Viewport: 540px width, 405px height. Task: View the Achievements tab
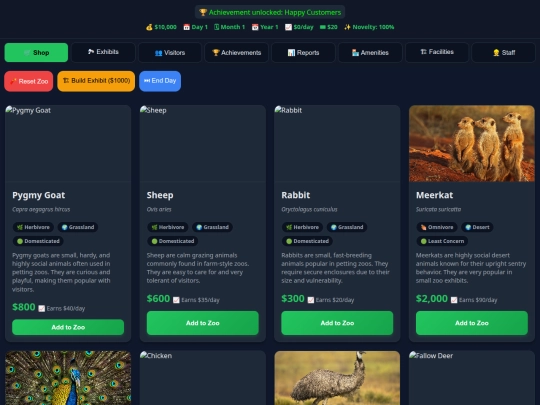(x=236, y=52)
